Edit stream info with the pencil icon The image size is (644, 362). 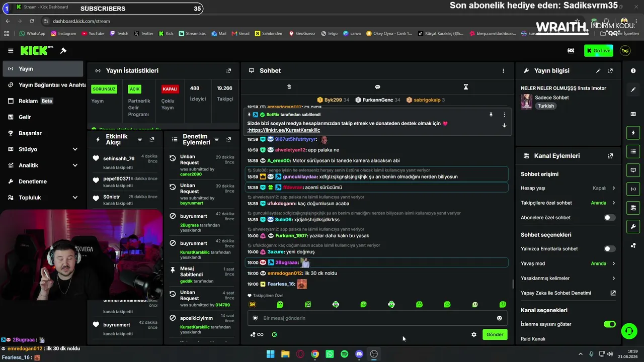point(598,71)
